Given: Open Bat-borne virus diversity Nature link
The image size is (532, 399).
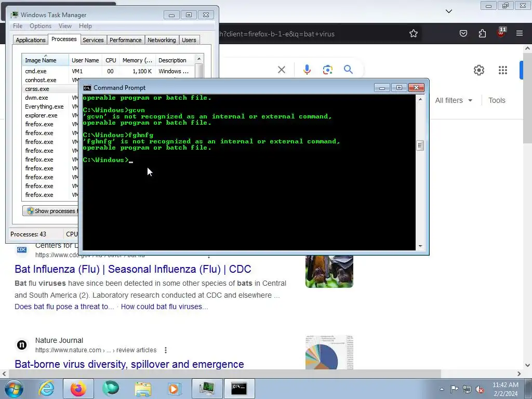Looking at the screenshot, I should [129, 364].
